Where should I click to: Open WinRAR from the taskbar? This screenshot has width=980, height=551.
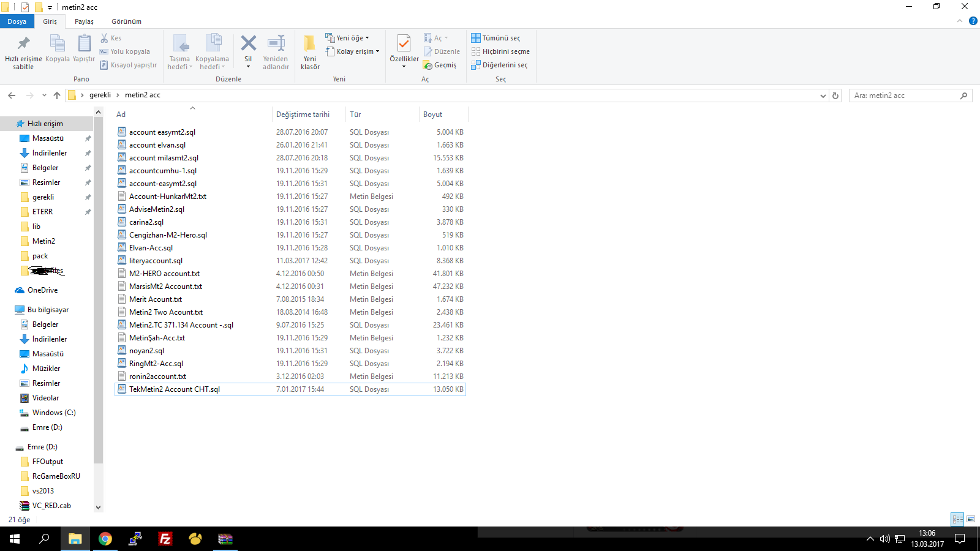coord(225,539)
